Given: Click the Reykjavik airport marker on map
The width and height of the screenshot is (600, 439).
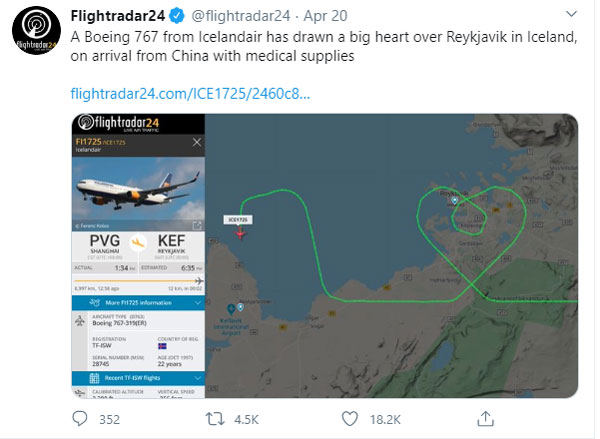Looking at the screenshot, I should point(455,201).
